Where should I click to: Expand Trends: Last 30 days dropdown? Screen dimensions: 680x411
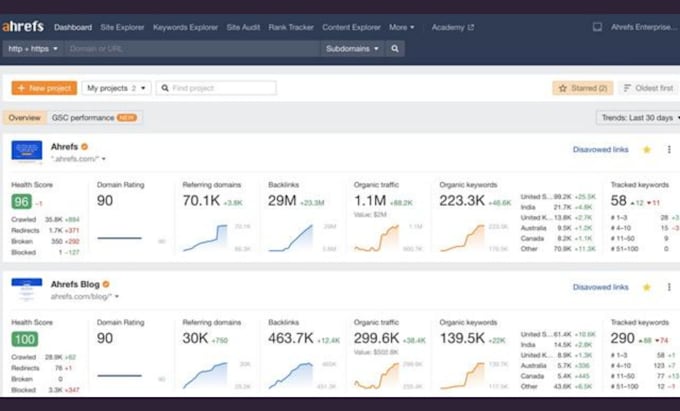tap(639, 117)
